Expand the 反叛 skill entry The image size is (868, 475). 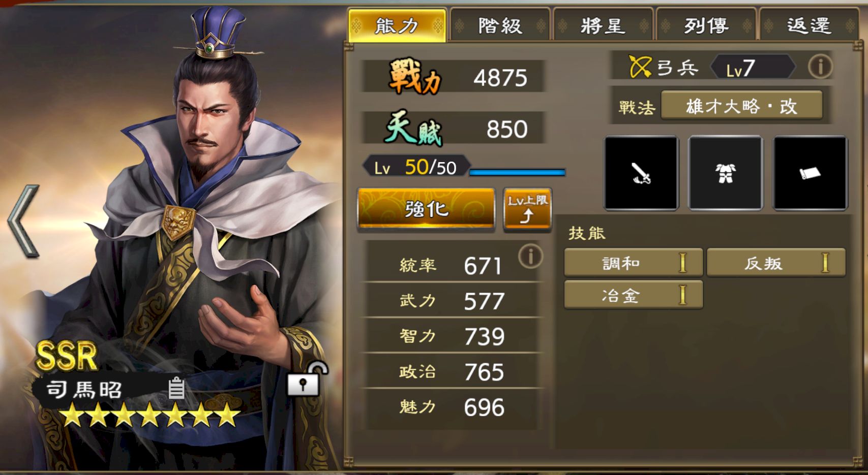(x=776, y=263)
